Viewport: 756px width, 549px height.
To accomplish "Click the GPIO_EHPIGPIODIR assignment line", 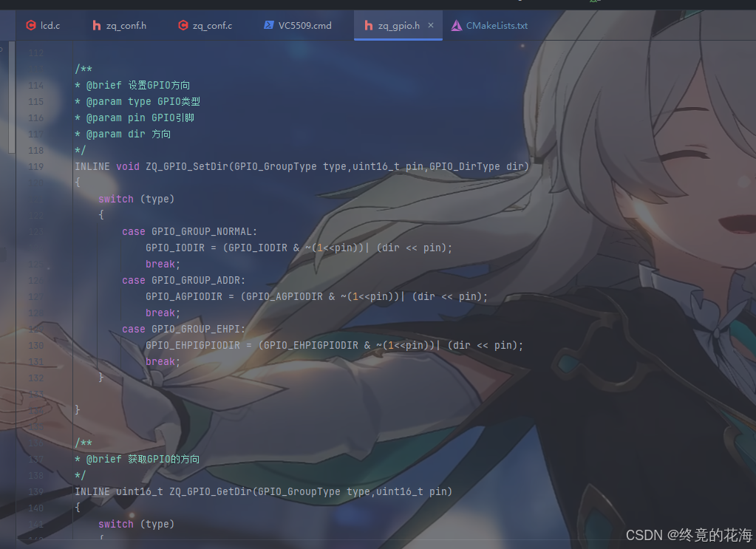I will [334, 346].
